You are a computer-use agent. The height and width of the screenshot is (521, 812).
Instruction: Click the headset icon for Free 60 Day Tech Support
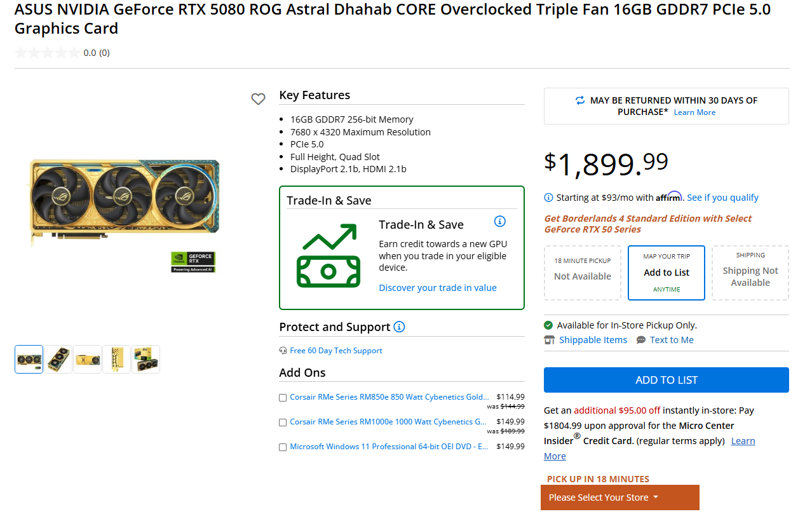pyautogui.click(x=281, y=350)
